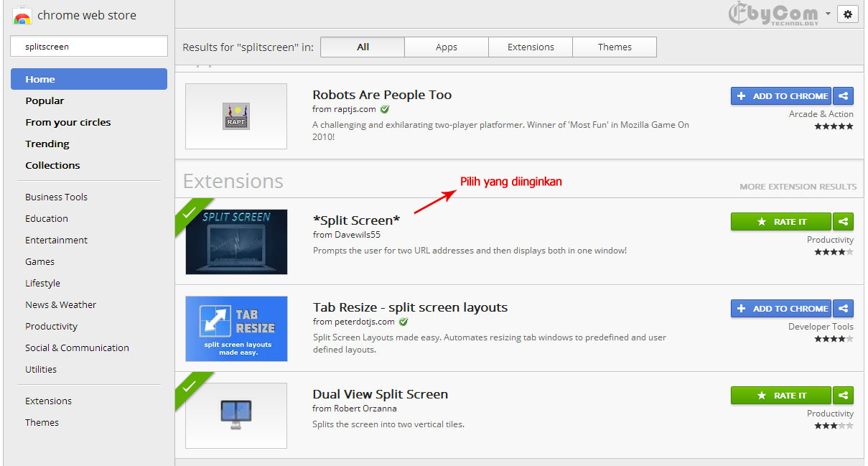Viewport: 868px width, 466px height.
Task: Click the 'from Robert Orzanna' author text
Action: pos(355,409)
